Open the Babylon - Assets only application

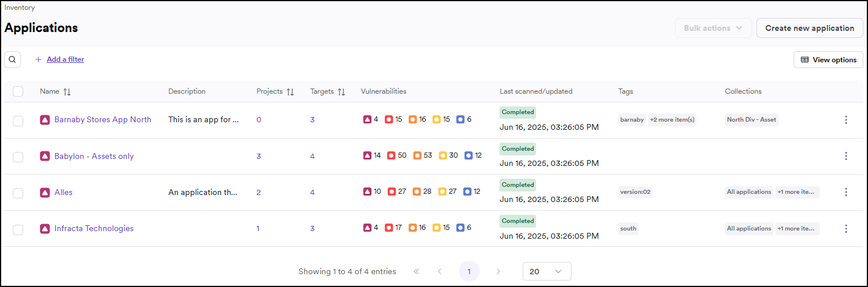[x=94, y=156]
